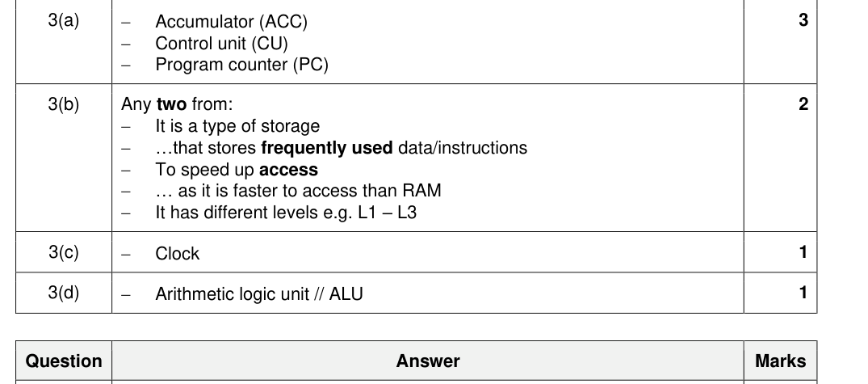Click the 'Clock' answer
868x384 pixels.
[177, 254]
